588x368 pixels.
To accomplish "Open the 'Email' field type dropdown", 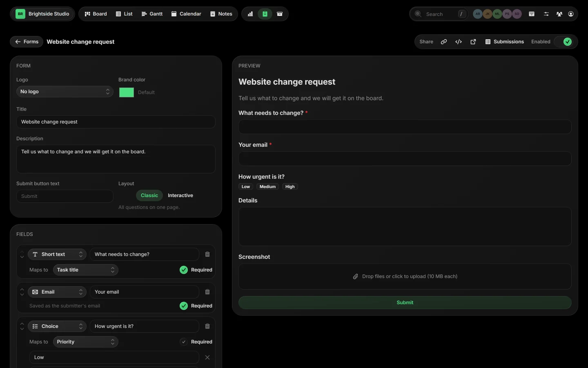I will 57,292.
